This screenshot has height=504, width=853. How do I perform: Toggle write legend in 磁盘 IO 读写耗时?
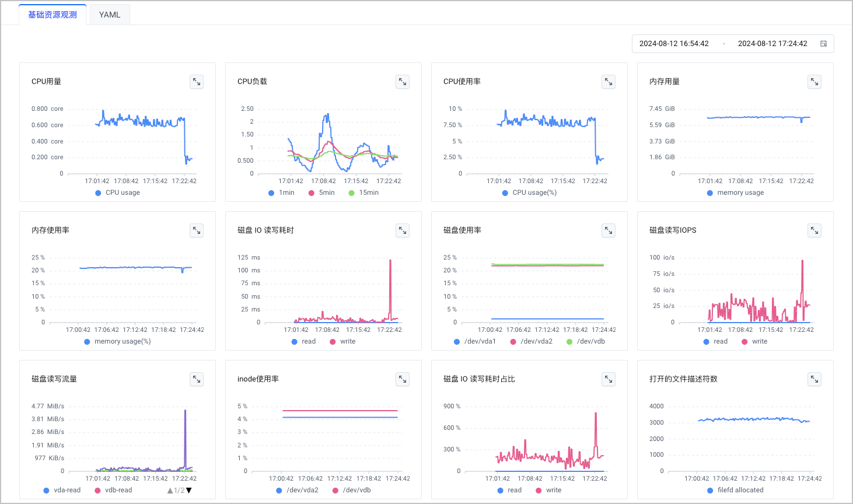point(342,341)
